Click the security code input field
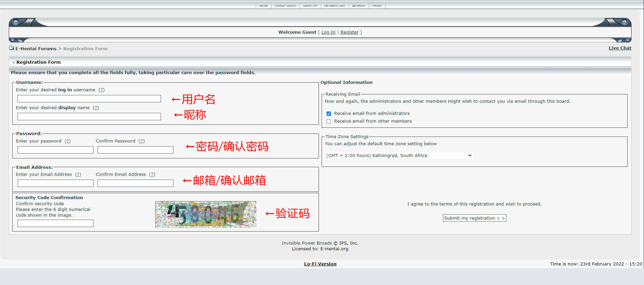Viewport: 644px width, 285px height. point(55,223)
